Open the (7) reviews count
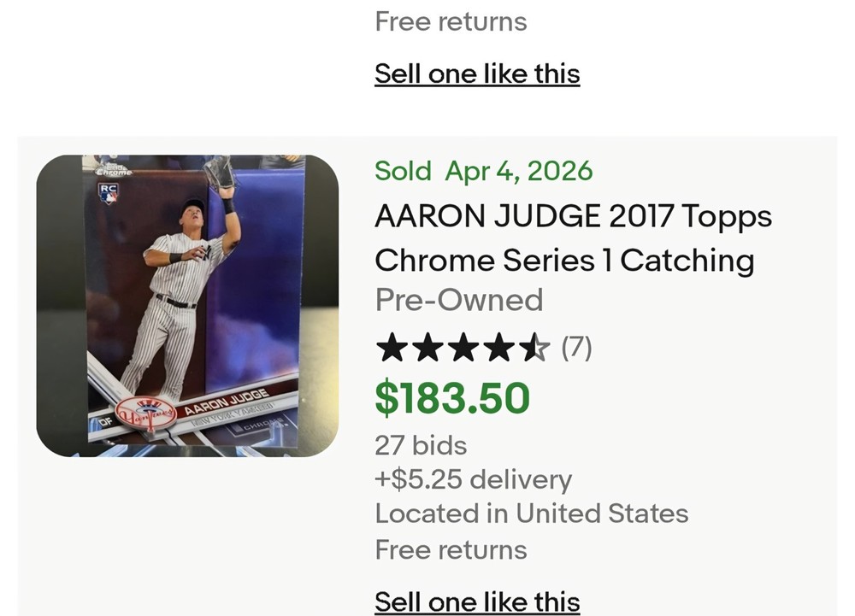The height and width of the screenshot is (616, 855). pos(576,348)
